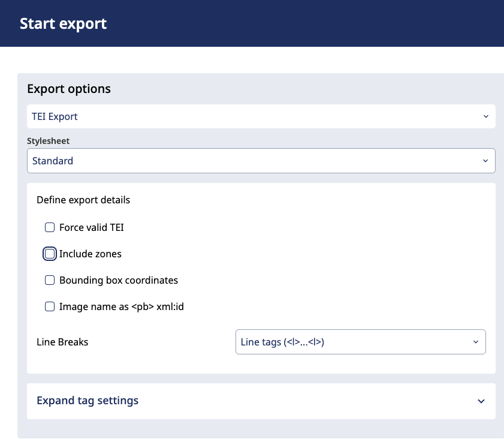
Task: Click the Start export title bar
Action: 63,23
